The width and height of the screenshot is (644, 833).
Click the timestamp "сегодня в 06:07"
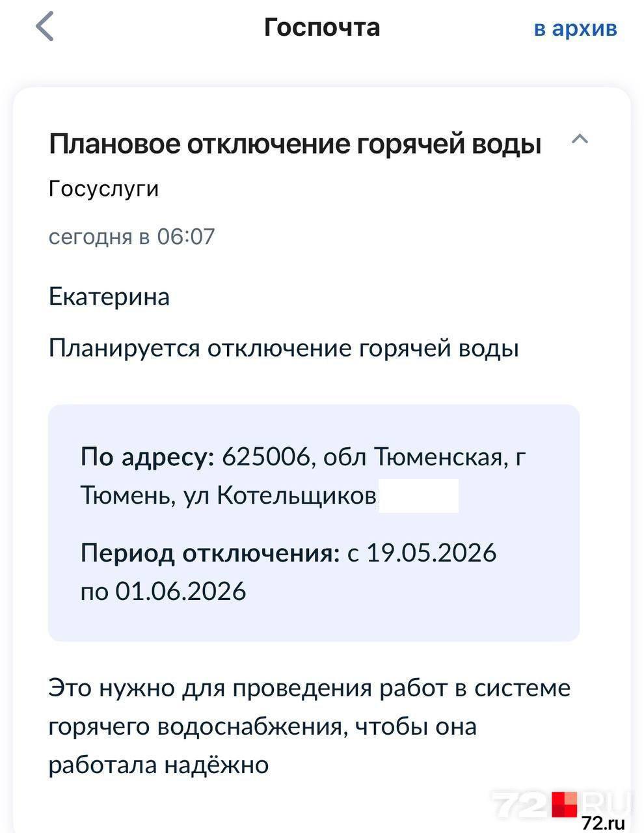(131, 236)
